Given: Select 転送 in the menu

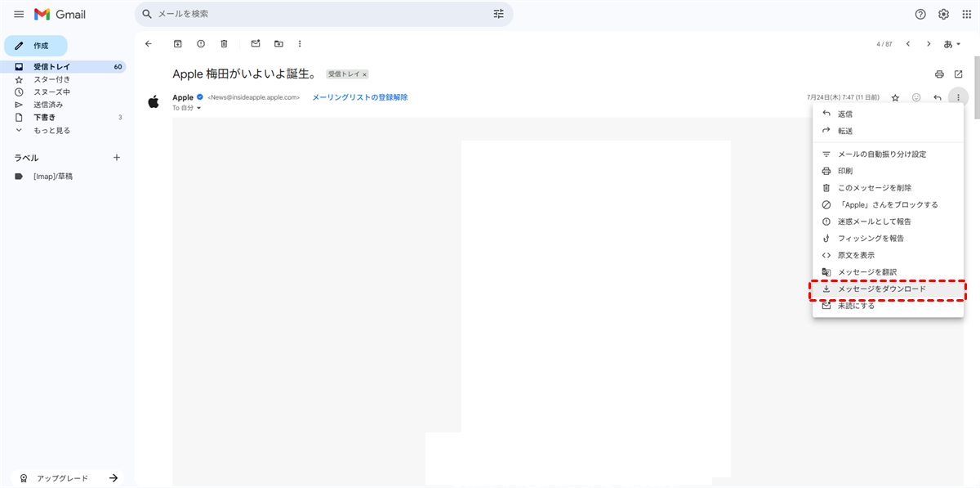Looking at the screenshot, I should [888, 131].
